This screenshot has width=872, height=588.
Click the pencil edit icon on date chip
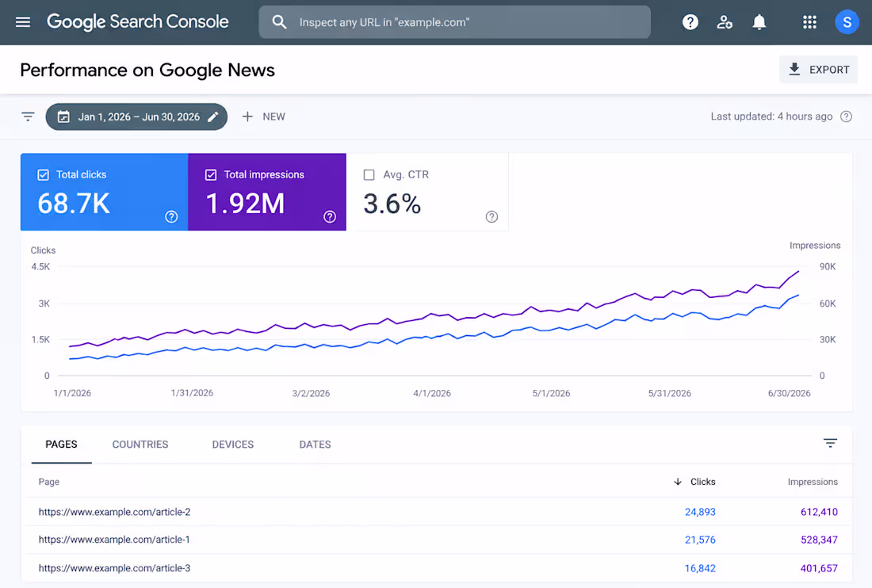213,116
